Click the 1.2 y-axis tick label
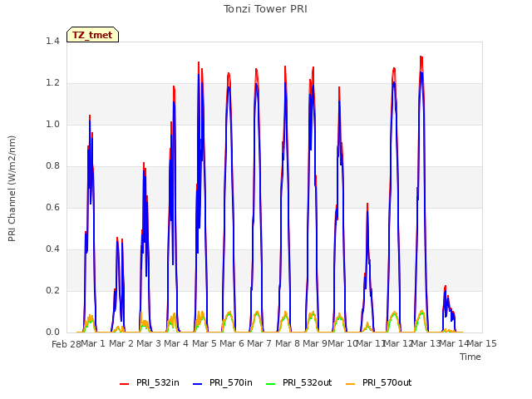532x399 pixels. coord(52,83)
